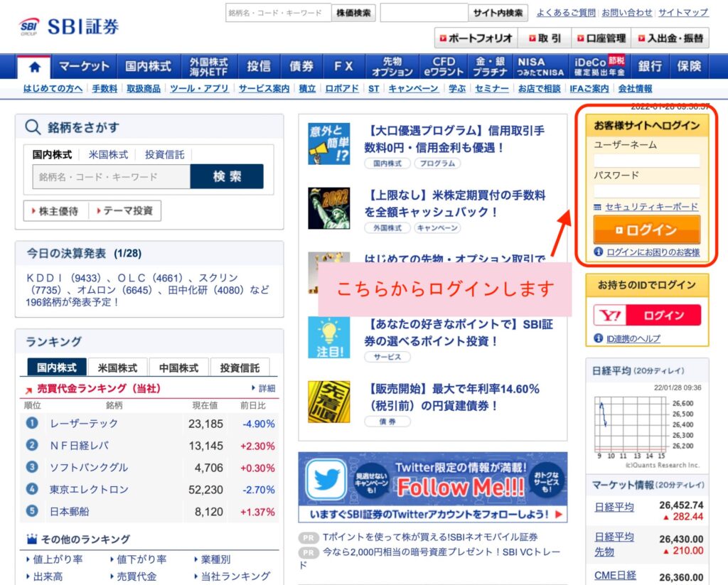Click the magnifier icon beside 銘柄をさがす
Image resolution: width=728 pixels, height=585 pixels.
tap(33, 127)
